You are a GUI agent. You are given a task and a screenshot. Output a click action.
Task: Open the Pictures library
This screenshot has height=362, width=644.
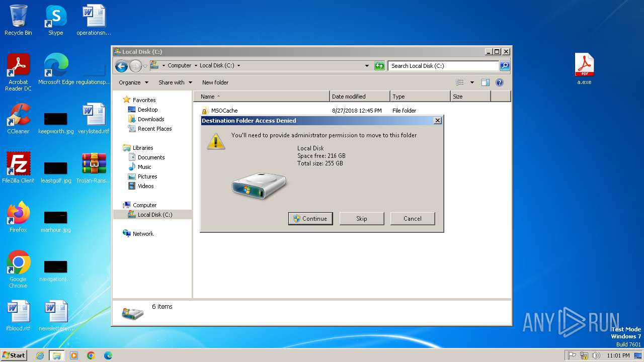coord(147,176)
